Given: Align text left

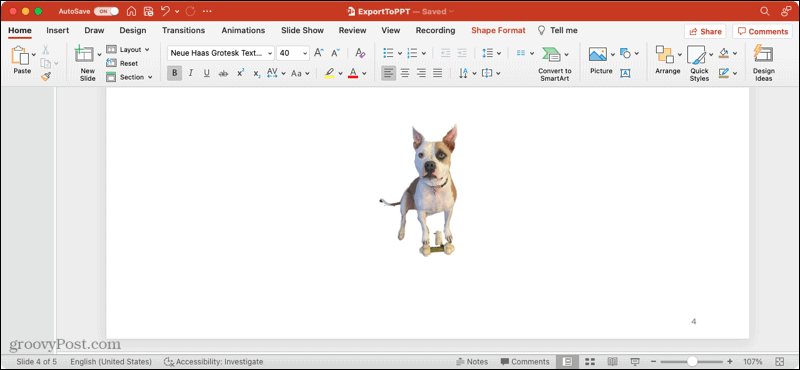Looking at the screenshot, I should (388, 73).
